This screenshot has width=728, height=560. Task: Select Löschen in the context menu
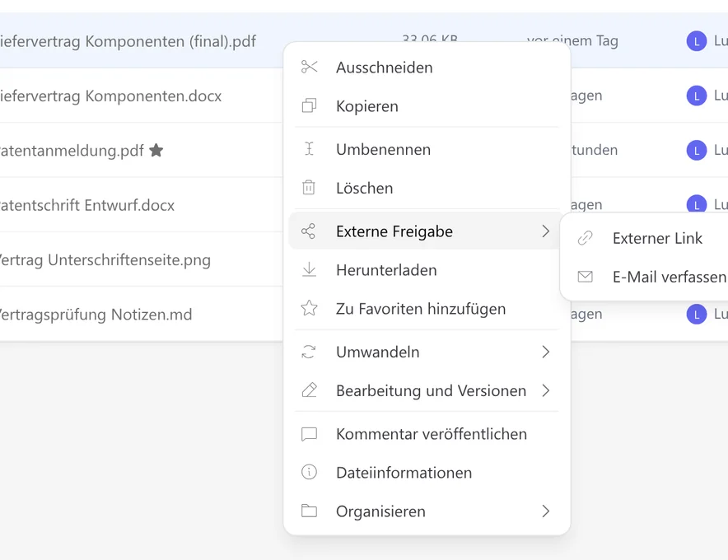427,188
